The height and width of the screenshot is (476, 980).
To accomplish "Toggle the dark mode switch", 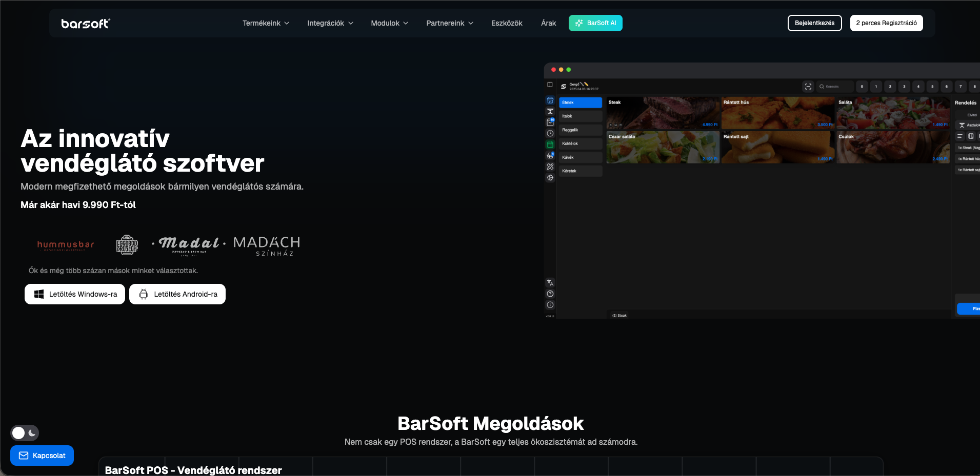I will (25, 433).
